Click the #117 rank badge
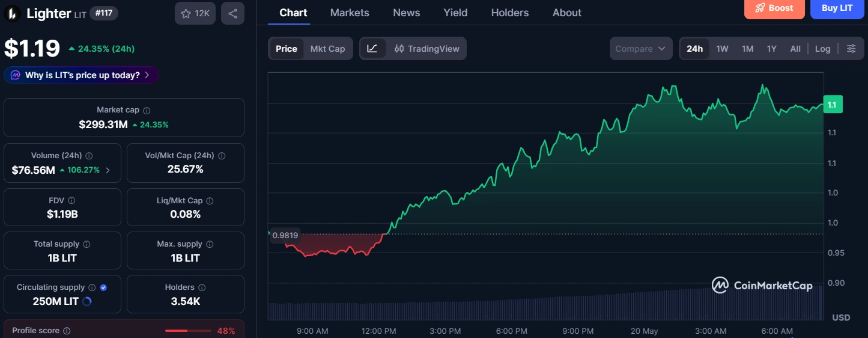Viewport: 868px width, 338px height. tap(104, 13)
